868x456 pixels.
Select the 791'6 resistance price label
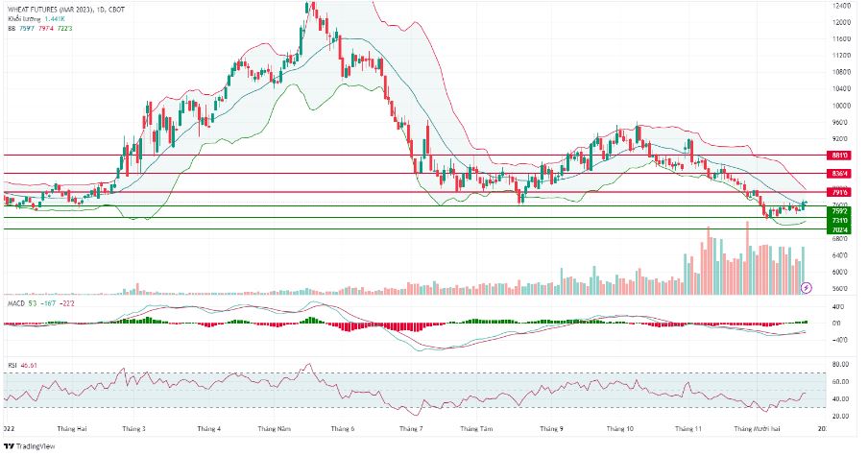tap(839, 192)
